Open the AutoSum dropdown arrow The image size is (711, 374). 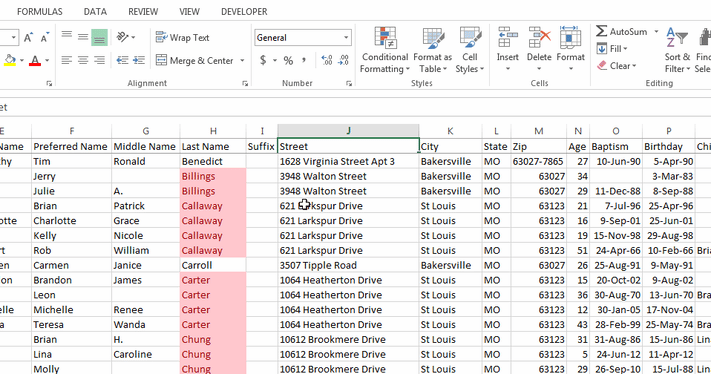656,31
